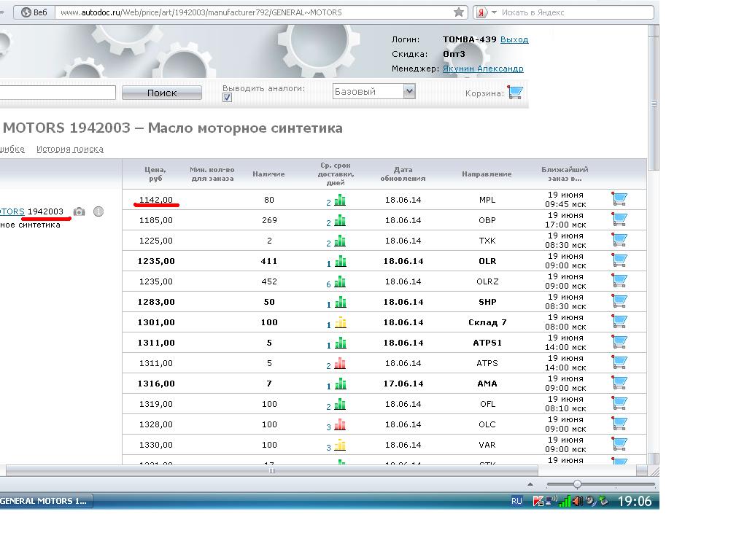Viewport: 747px width, 560px height.
Task: Open Yandex search engine dropdown
Action: click(x=494, y=12)
